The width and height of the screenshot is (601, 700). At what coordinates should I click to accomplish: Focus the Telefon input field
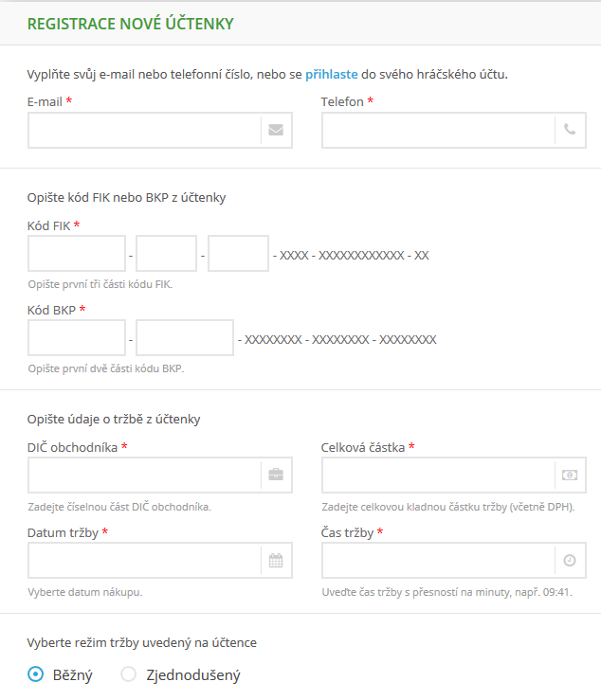pos(438,131)
